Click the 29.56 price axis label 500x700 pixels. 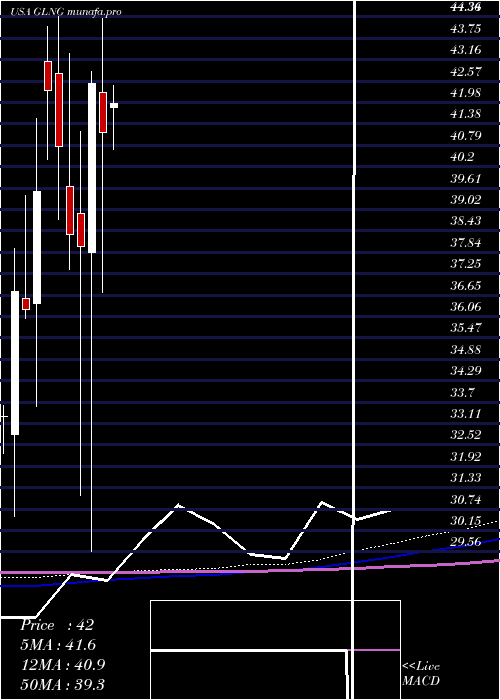click(x=466, y=542)
